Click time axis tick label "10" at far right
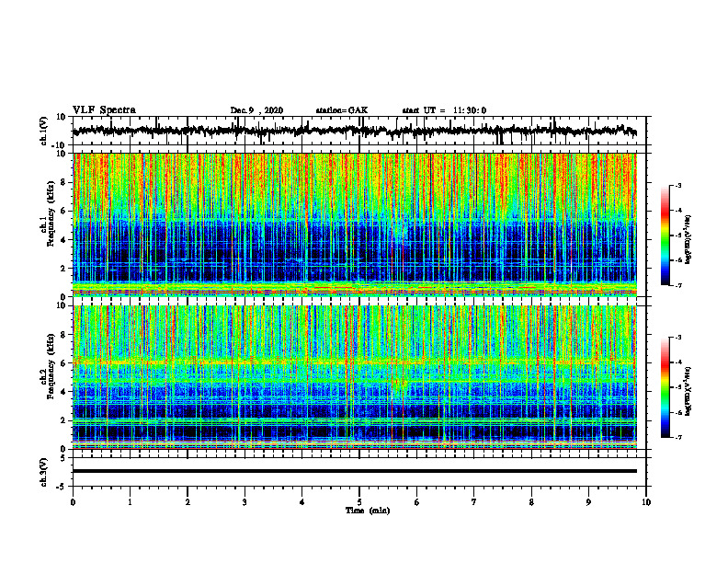 (x=646, y=502)
